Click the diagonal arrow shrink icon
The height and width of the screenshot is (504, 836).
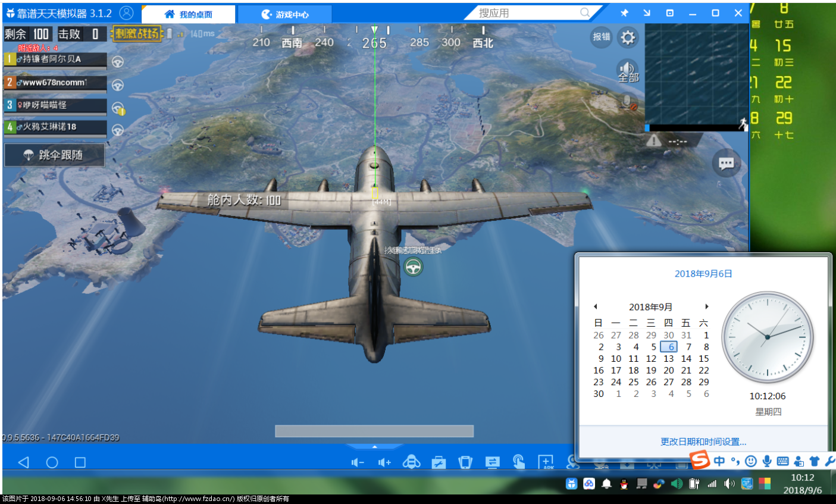pos(647,13)
